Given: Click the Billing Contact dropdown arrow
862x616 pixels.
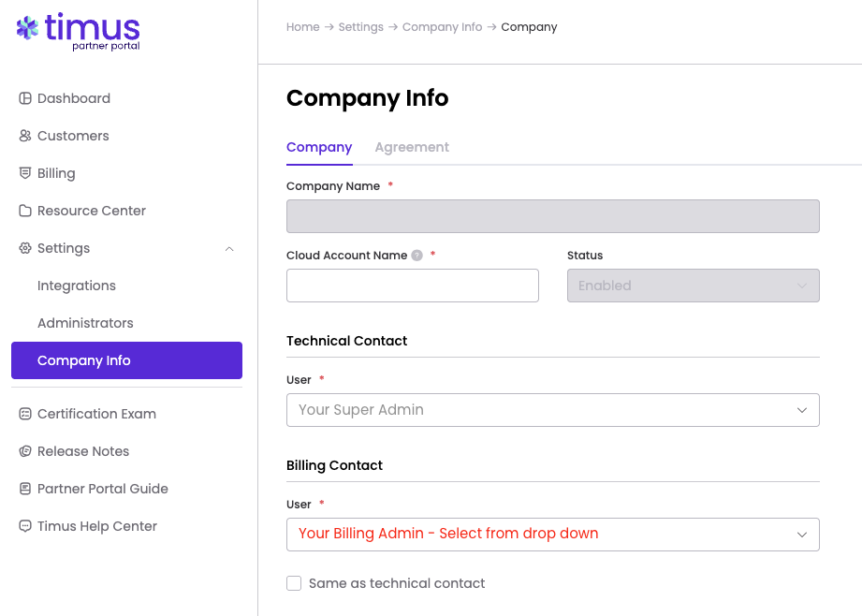Looking at the screenshot, I should tap(802, 535).
